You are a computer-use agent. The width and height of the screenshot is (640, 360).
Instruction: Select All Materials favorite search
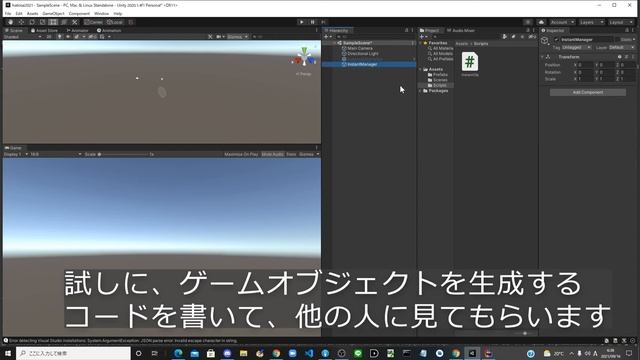(x=442, y=48)
